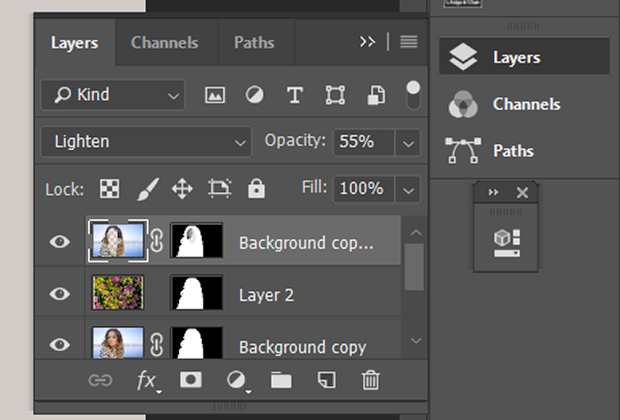Expand the Opacity slider arrow
This screenshot has width=620, height=420.
(408, 142)
